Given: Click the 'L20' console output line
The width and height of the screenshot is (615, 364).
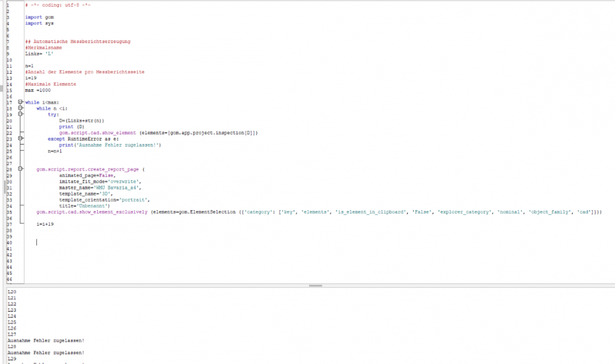Looking at the screenshot, I should [12, 291].
